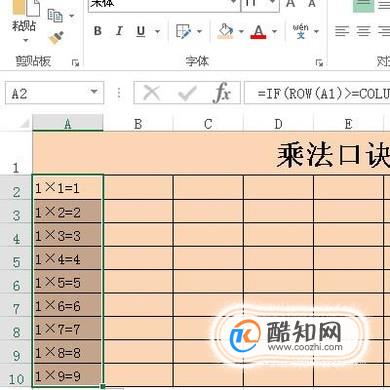Expand the underline style dropdown arrow

[157, 32]
